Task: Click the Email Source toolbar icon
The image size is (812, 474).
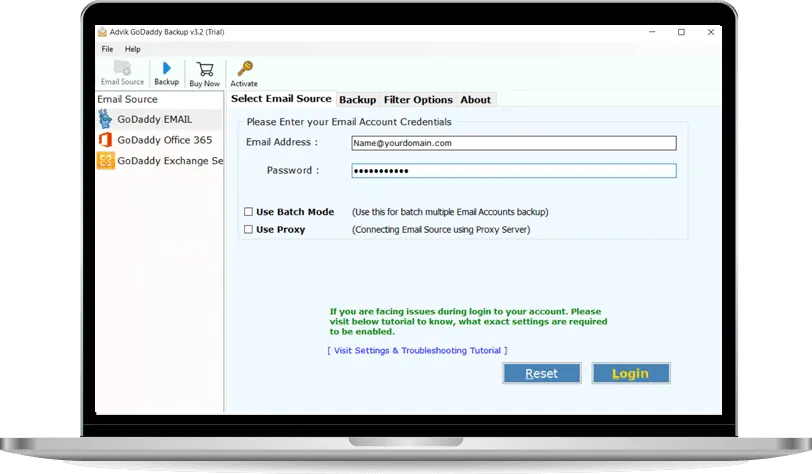Action: [x=123, y=68]
